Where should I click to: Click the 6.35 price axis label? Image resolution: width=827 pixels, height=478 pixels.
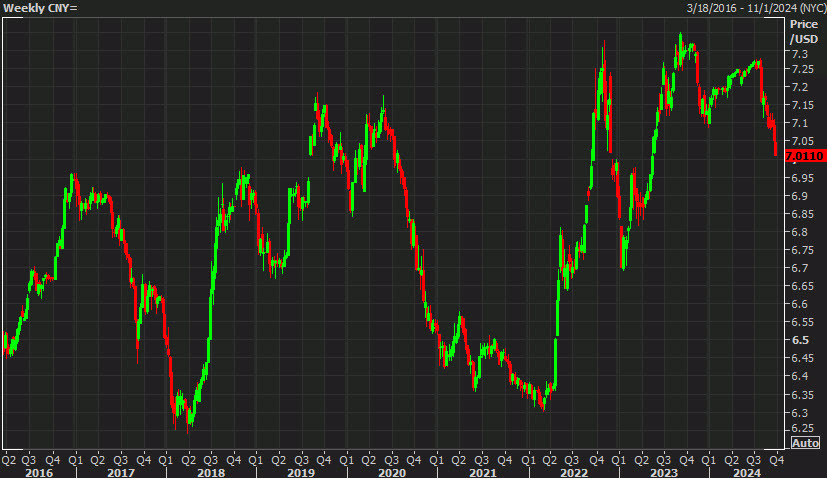click(802, 395)
